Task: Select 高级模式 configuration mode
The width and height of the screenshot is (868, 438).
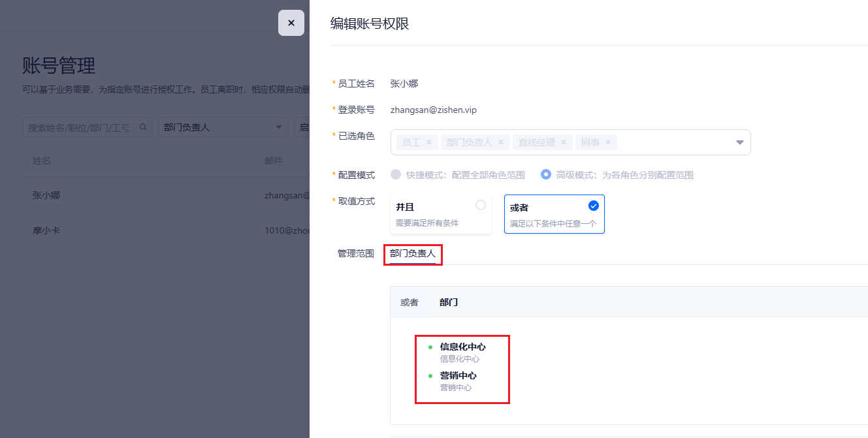Action: point(546,175)
